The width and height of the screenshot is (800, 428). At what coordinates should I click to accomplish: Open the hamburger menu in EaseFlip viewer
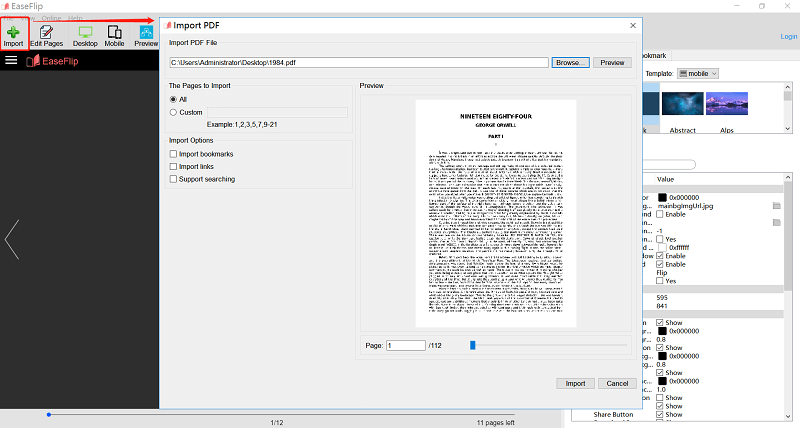point(12,61)
